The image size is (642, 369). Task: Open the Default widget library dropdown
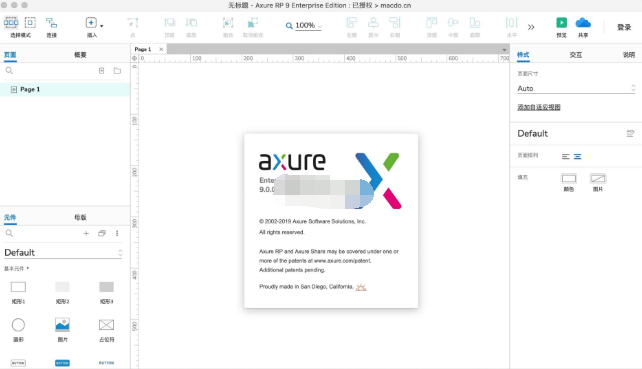(63, 253)
